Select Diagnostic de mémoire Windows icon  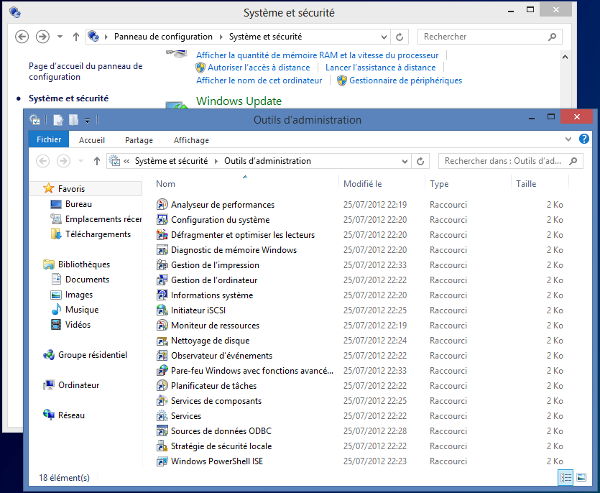click(162, 250)
